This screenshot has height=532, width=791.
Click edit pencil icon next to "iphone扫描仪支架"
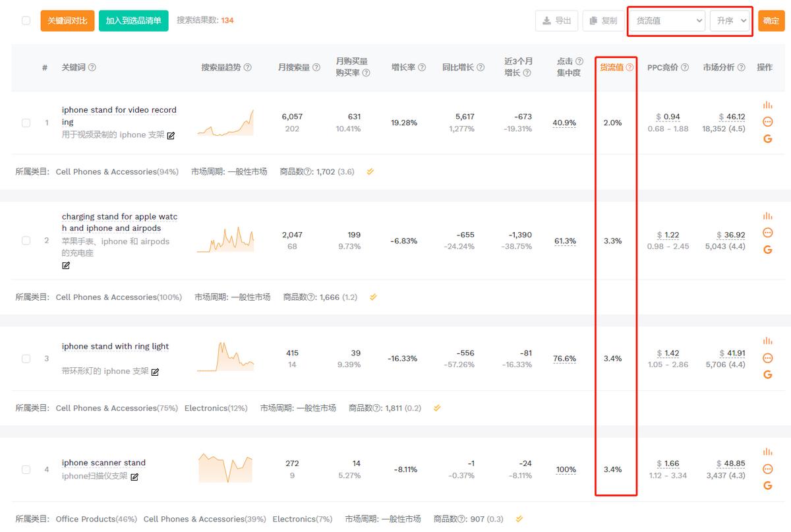tap(134, 477)
